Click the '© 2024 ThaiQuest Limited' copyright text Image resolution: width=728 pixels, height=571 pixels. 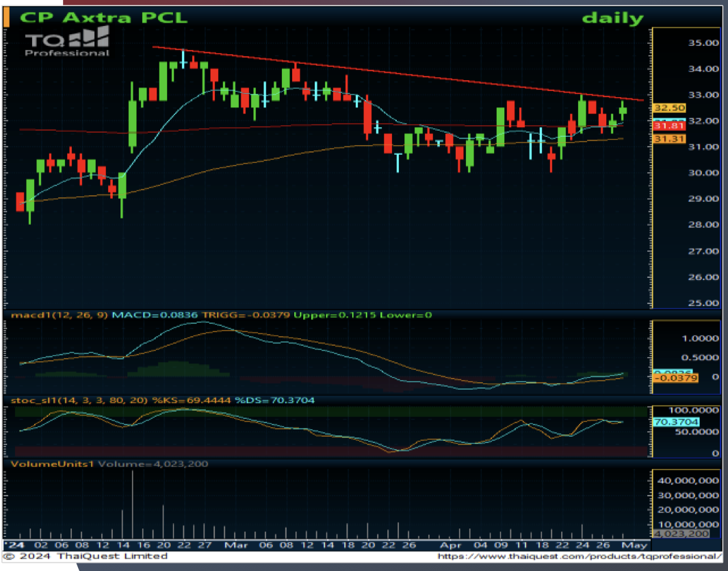click(86, 556)
